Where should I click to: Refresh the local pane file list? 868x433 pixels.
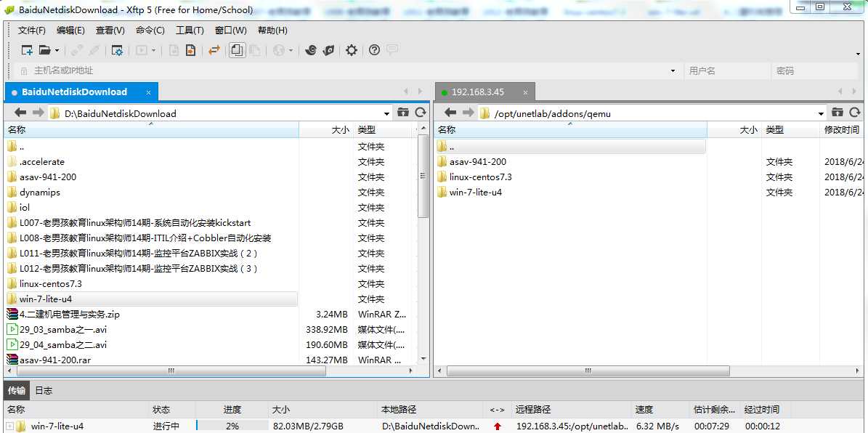(420, 113)
